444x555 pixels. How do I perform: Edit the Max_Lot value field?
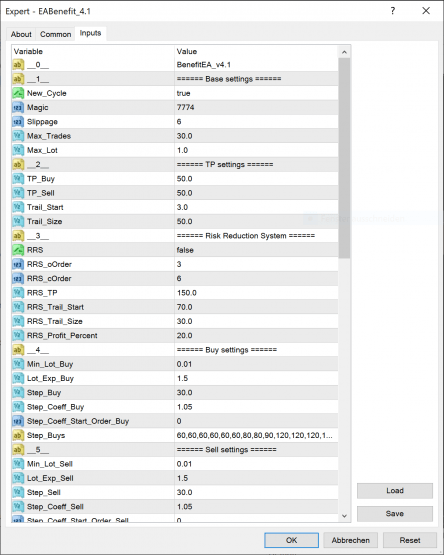point(256,150)
